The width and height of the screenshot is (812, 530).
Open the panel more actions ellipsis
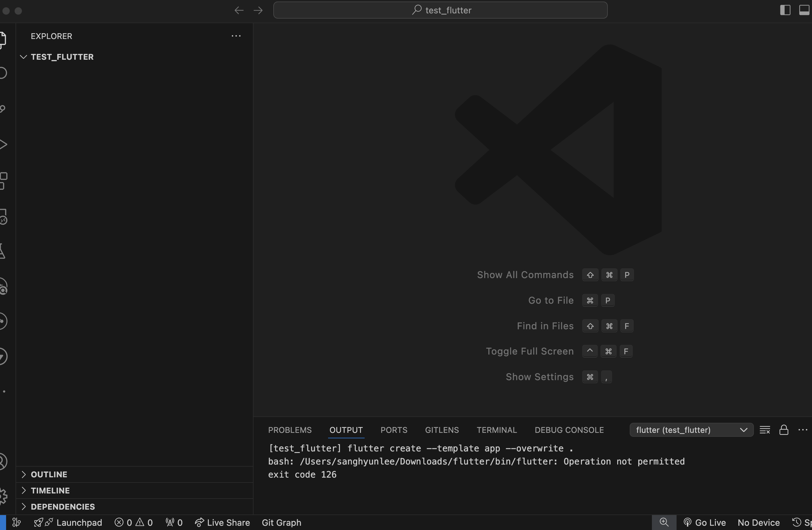(x=803, y=430)
